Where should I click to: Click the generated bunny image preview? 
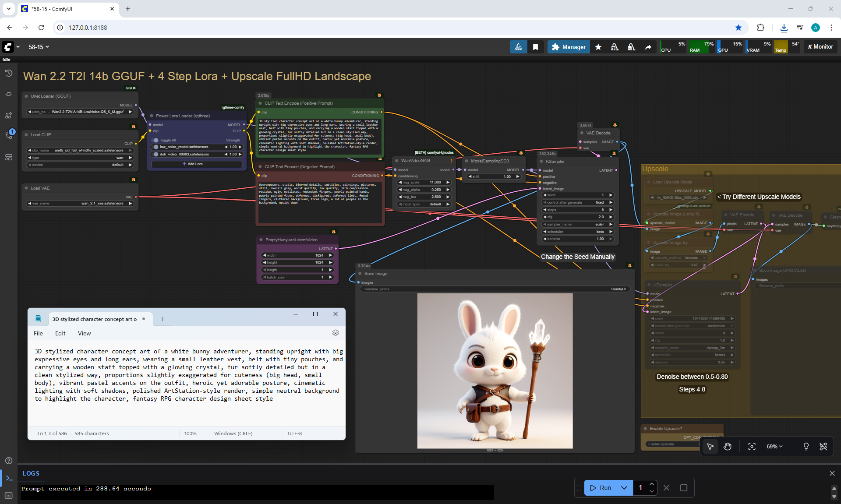point(495,370)
